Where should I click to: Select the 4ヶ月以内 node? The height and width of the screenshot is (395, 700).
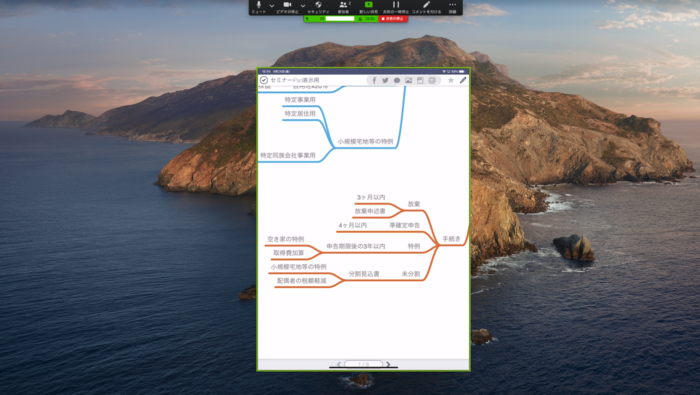353,225
